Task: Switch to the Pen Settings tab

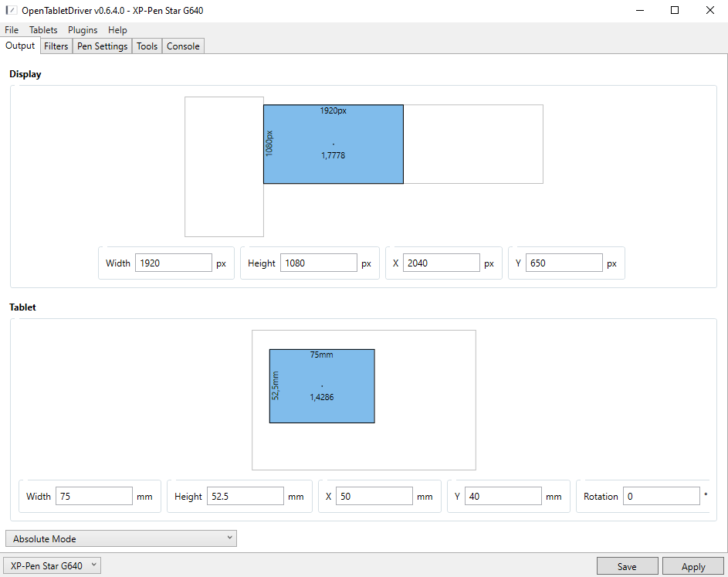Action: (103, 46)
